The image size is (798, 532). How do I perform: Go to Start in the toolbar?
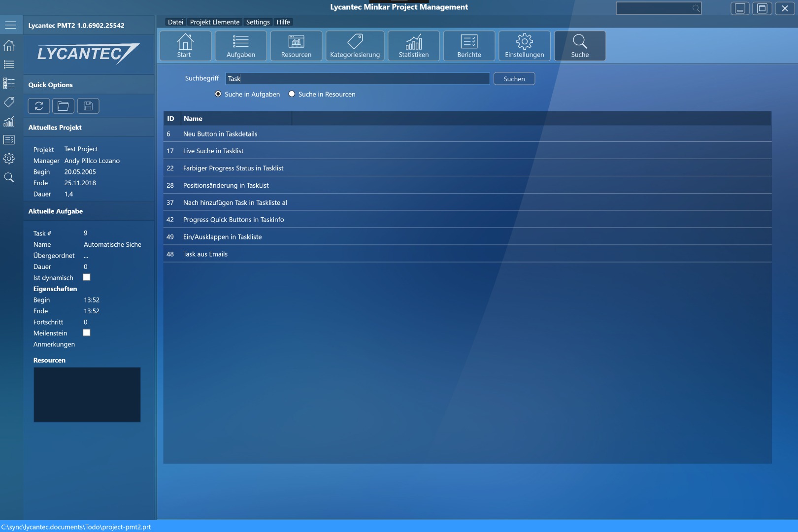(x=185, y=46)
